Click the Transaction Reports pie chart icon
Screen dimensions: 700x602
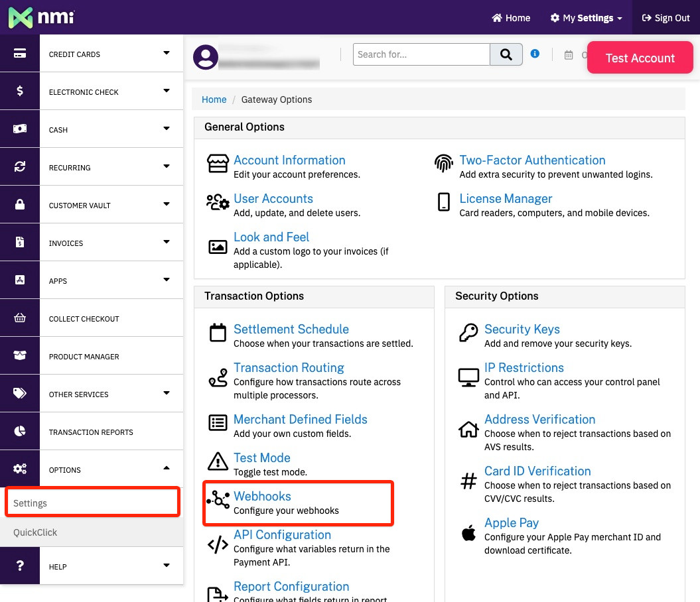click(20, 431)
